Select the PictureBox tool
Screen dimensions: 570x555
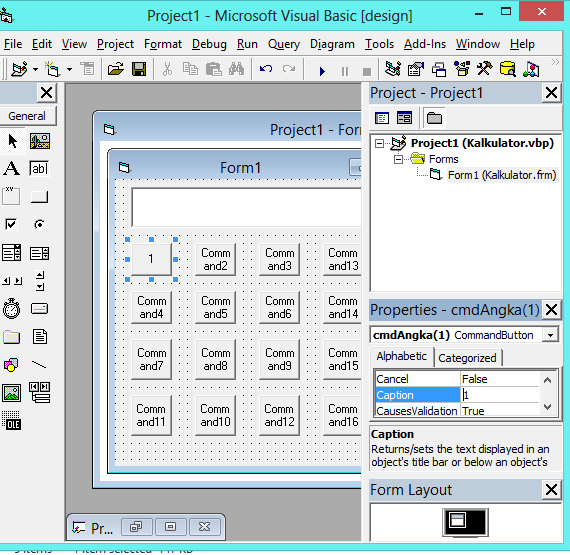(40, 141)
